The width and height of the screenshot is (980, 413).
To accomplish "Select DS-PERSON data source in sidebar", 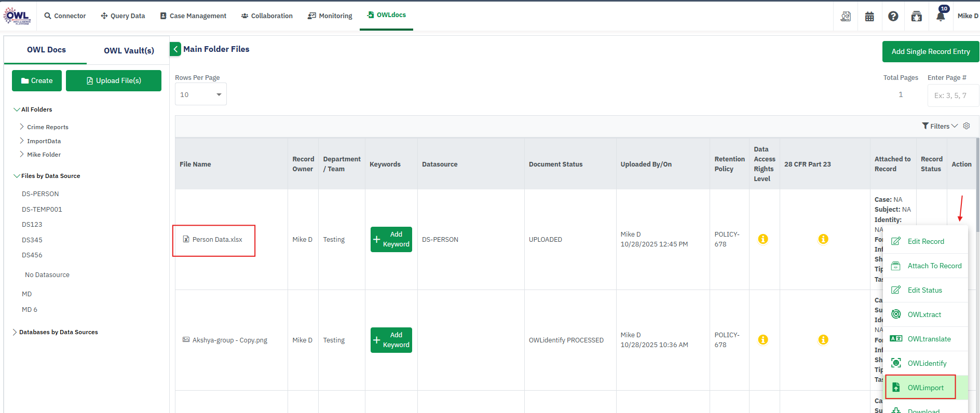I will tap(40, 194).
